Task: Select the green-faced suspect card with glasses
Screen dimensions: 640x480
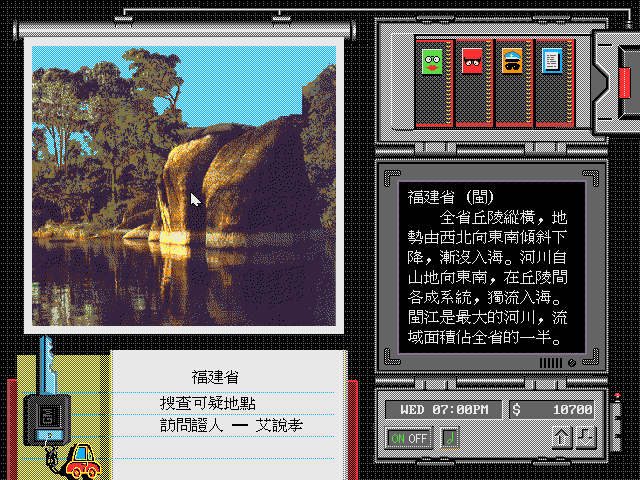Action: pyautogui.click(x=432, y=62)
